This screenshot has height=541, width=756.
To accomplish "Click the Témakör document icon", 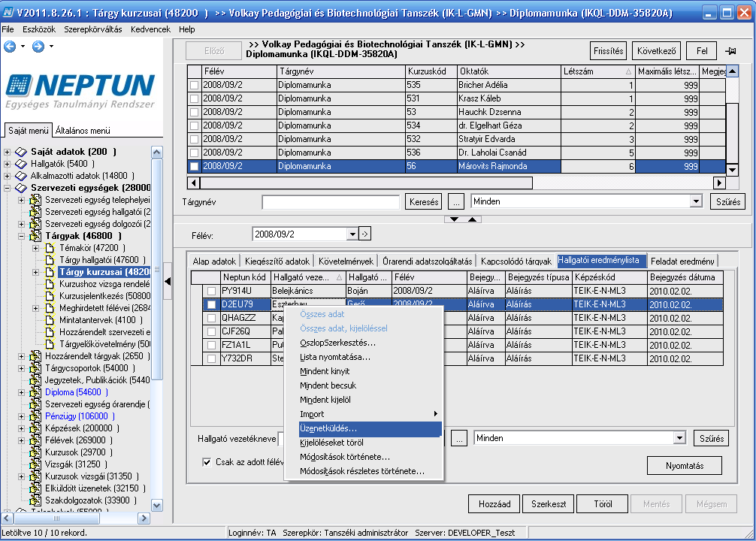I will tap(50, 248).
